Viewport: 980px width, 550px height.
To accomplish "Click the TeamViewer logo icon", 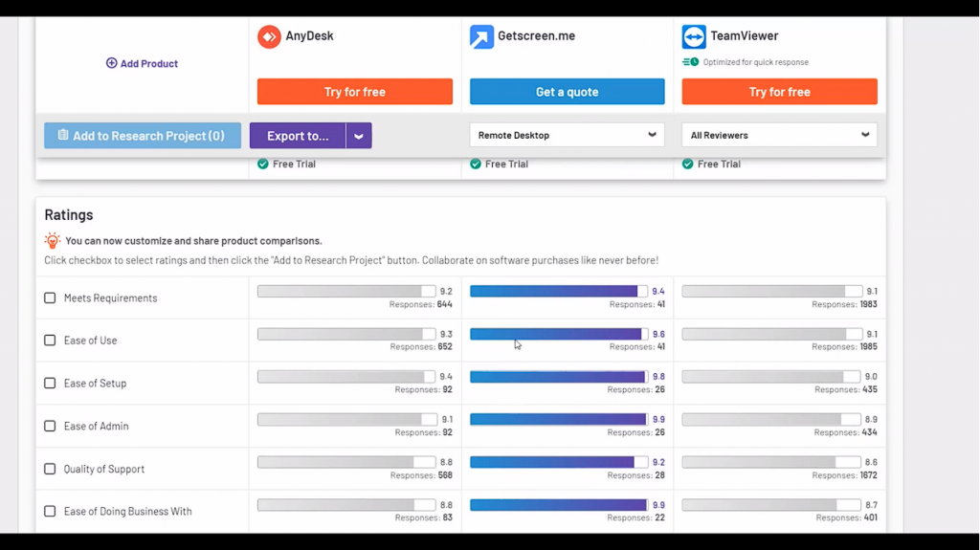I will point(694,37).
